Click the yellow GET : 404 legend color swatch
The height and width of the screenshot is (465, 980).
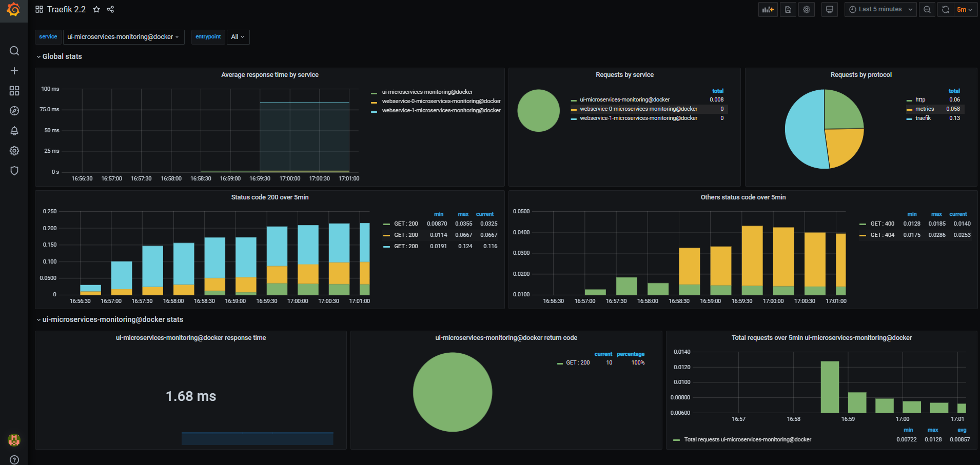click(x=863, y=235)
